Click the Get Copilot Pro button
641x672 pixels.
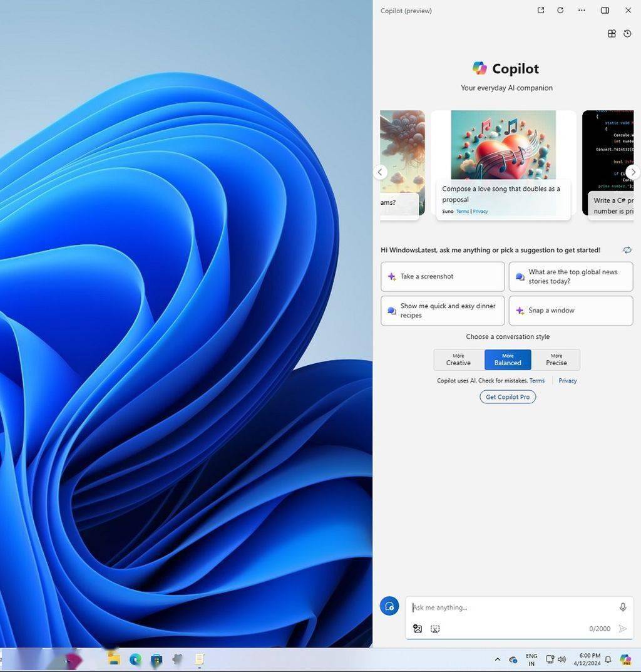click(508, 397)
